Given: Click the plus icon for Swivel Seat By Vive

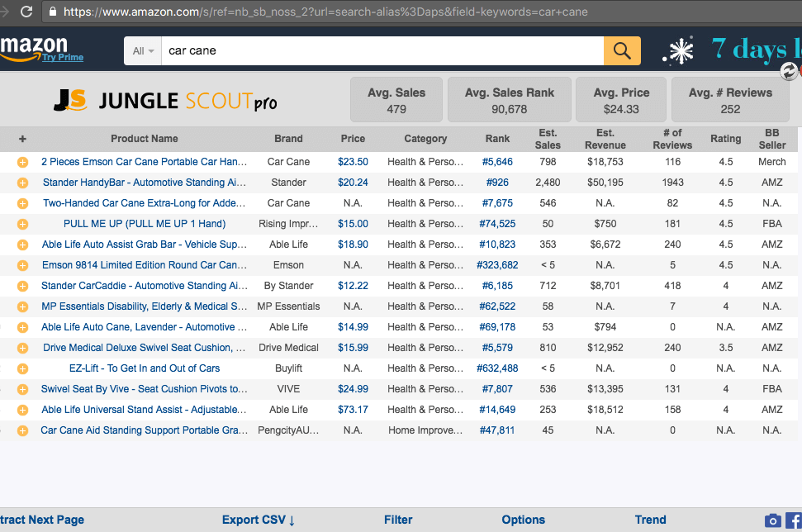Looking at the screenshot, I should coord(22,389).
